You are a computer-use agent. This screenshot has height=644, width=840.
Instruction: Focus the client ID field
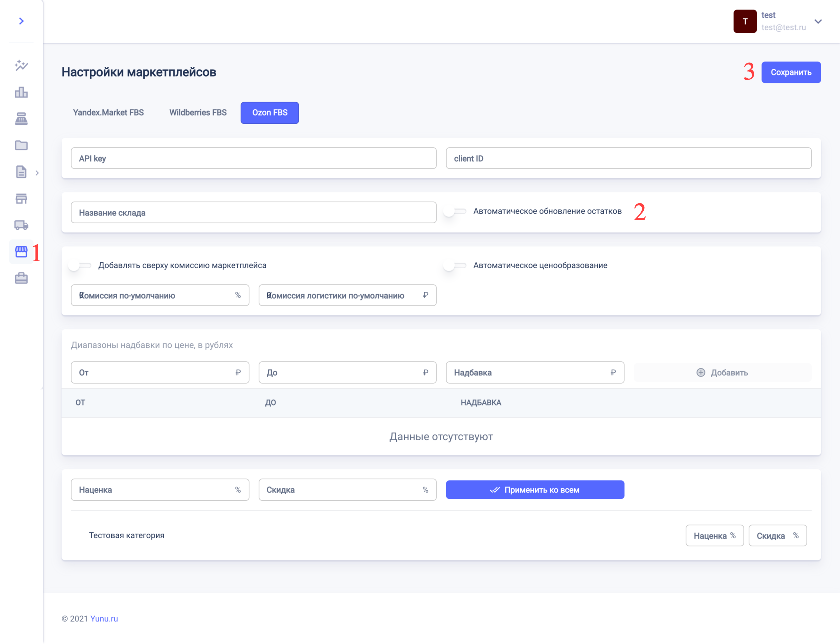click(x=628, y=158)
